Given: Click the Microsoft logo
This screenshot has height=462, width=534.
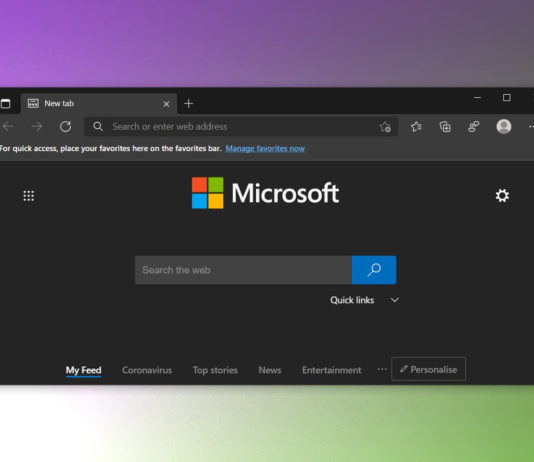Looking at the screenshot, I should (265, 193).
